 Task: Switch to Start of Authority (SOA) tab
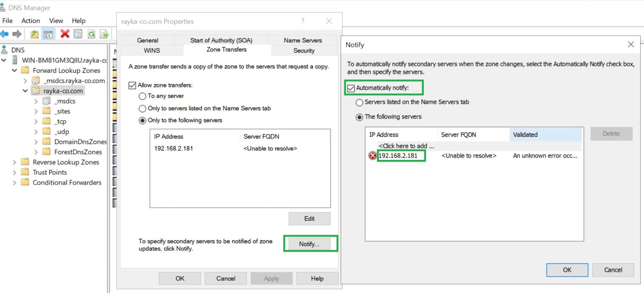pos(221,40)
